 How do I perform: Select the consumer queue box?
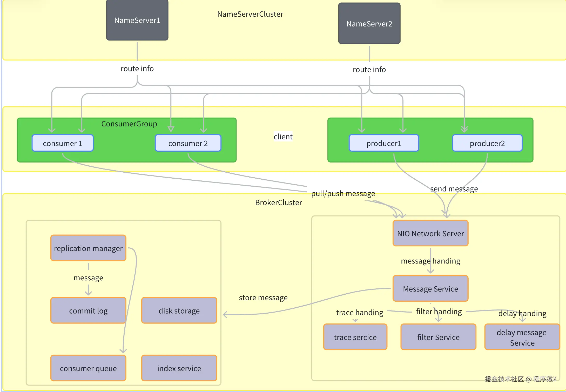point(88,368)
